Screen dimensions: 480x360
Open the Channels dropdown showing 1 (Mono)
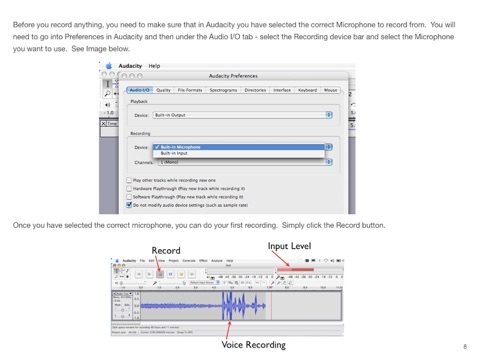click(245, 162)
